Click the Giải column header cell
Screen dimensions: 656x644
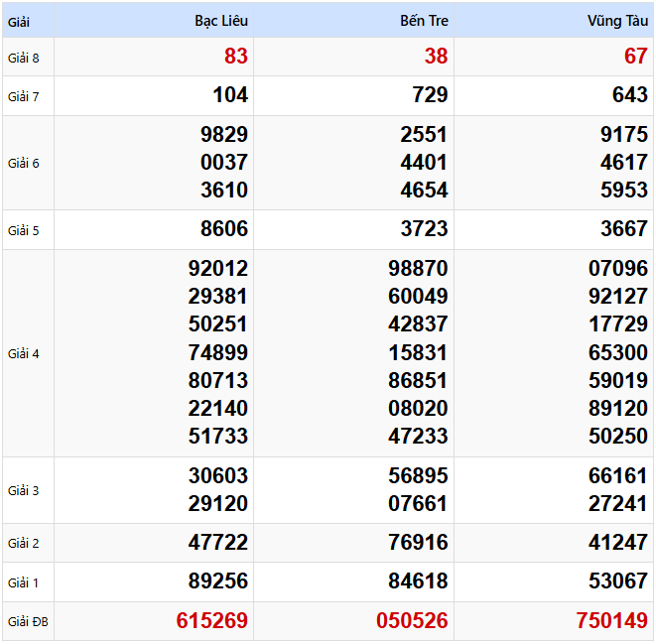[20, 21]
